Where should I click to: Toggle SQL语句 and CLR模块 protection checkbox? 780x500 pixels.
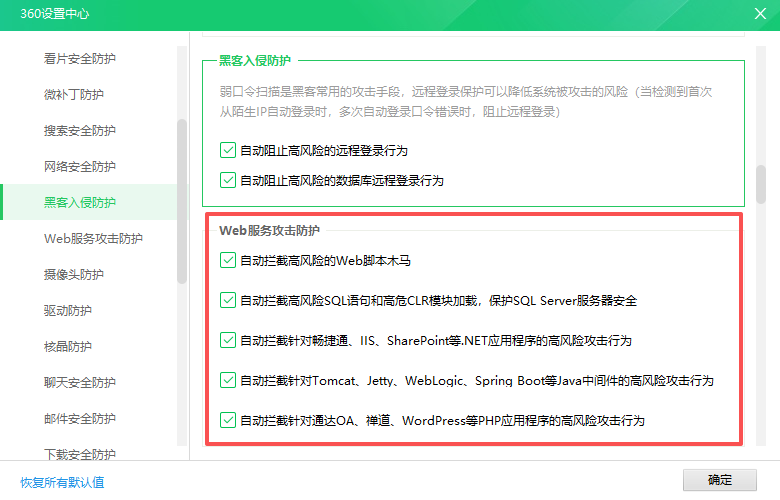click(228, 300)
